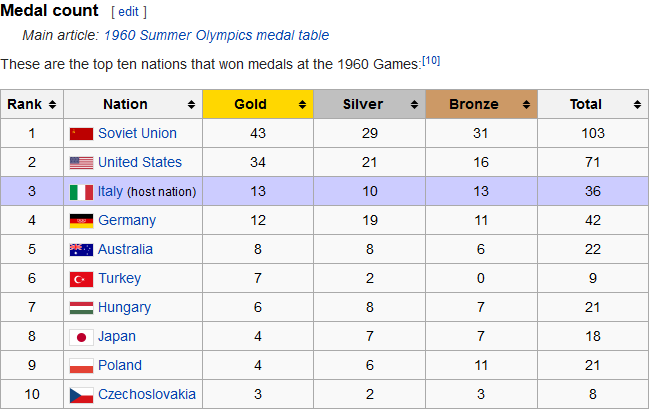Viewport: 649px width, 409px height.
Task: Open the edit link beside Medal count
Action: pyautogui.click(x=128, y=12)
